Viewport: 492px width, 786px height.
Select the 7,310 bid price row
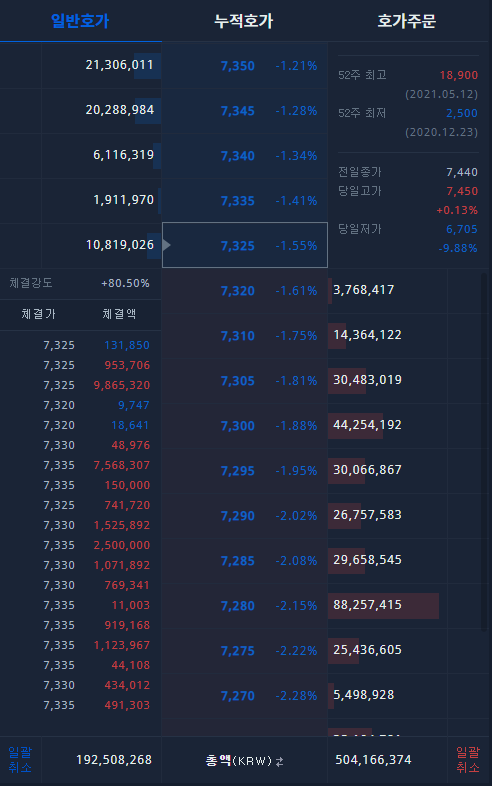click(x=245, y=336)
